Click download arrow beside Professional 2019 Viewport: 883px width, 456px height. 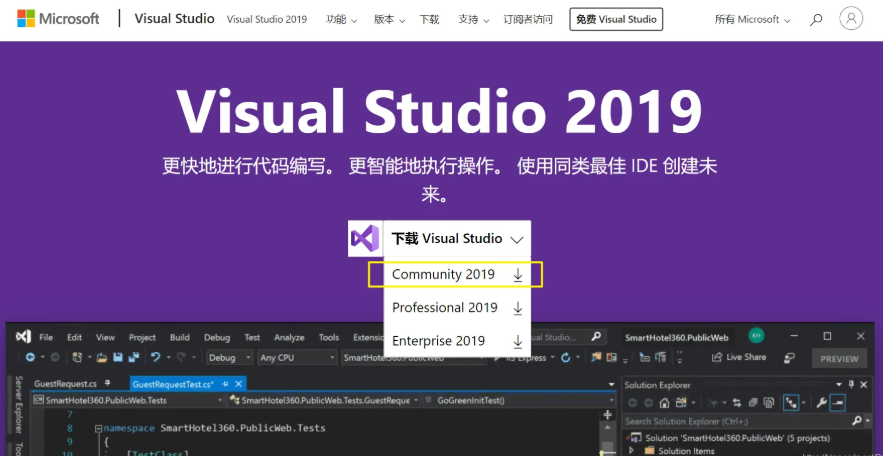[518, 308]
